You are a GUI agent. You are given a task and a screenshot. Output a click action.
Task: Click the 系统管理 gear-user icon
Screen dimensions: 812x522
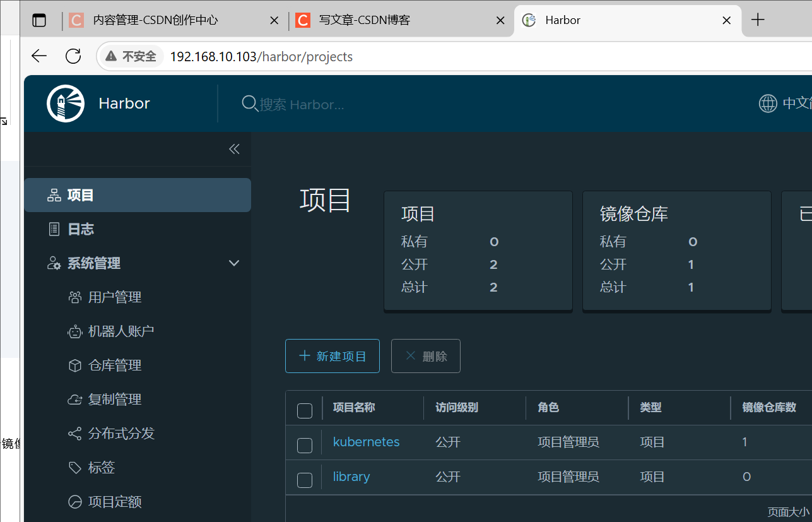tap(54, 263)
